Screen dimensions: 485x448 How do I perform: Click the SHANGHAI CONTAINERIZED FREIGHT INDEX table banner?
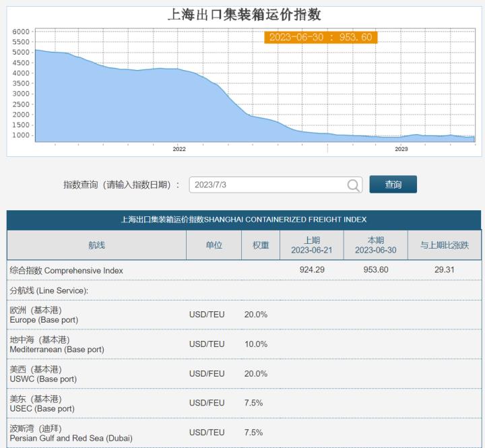244,220
